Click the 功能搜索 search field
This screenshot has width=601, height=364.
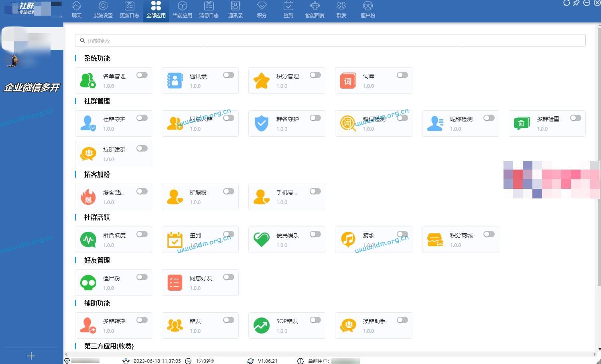point(330,40)
